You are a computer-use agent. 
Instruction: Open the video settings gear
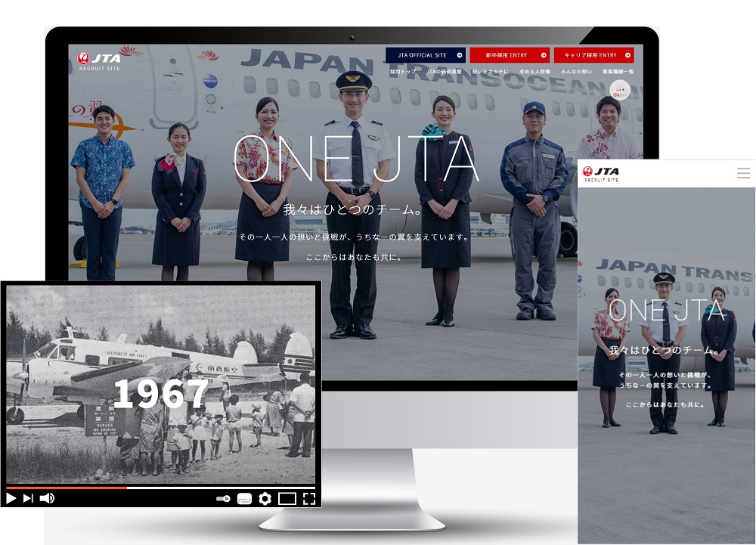click(x=265, y=497)
